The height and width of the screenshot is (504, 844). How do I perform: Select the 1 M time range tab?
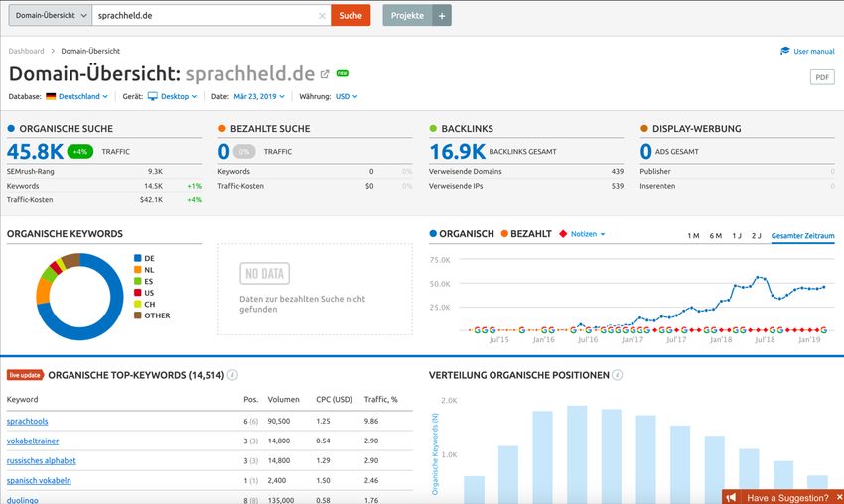693,235
